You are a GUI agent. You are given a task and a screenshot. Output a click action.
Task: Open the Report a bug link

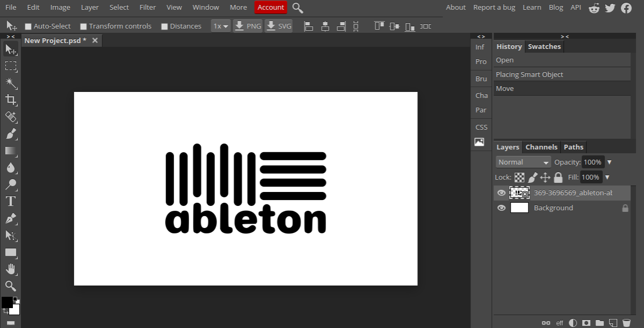point(494,8)
